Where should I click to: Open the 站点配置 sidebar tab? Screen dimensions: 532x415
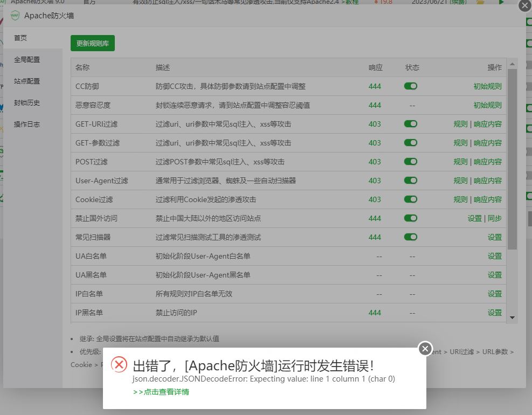33,81
